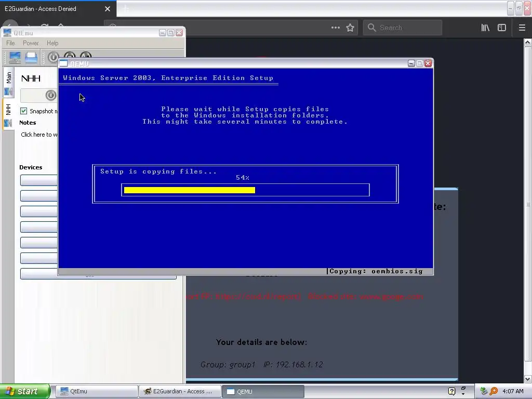Click the 'Group: group1' text in browser
Viewport: 532px width, 399px height.
click(228, 365)
